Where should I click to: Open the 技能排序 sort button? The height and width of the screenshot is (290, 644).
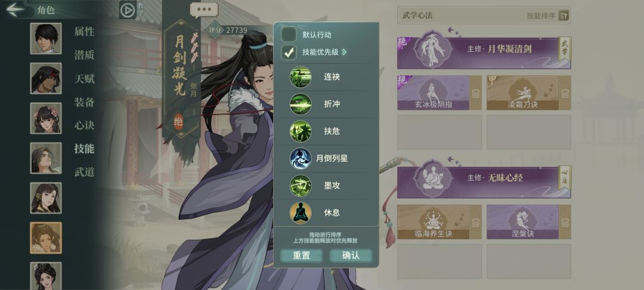(x=563, y=16)
